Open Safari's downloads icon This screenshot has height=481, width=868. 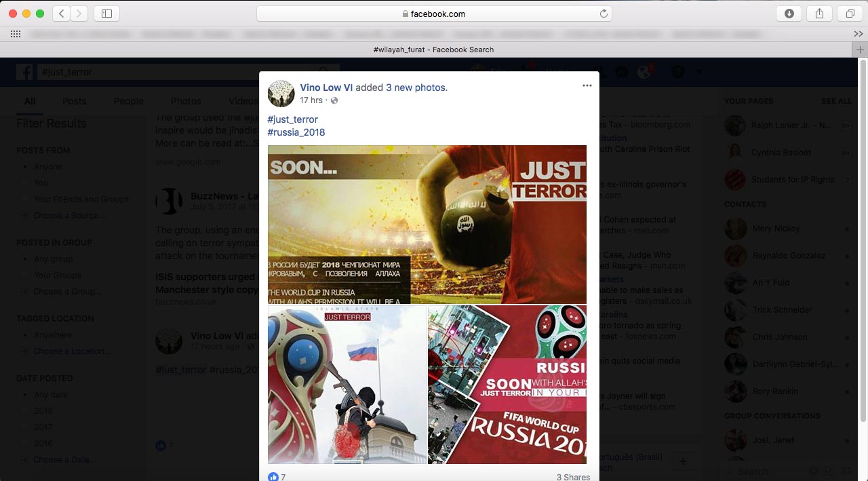pos(789,14)
